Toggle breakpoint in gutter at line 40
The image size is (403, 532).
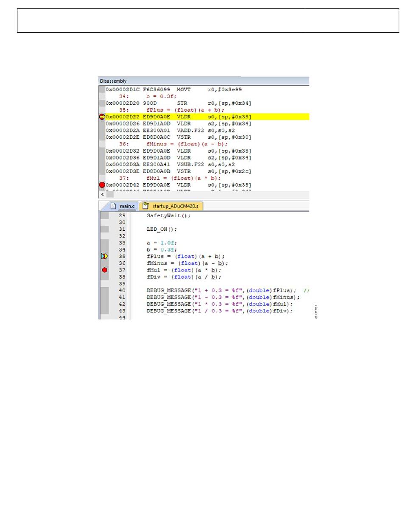click(104, 291)
